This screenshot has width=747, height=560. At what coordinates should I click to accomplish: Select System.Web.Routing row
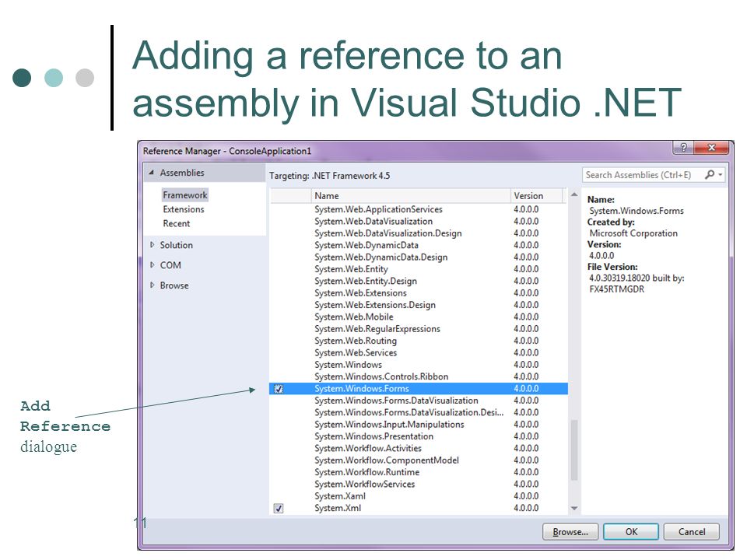pyautogui.click(x=419, y=341)
